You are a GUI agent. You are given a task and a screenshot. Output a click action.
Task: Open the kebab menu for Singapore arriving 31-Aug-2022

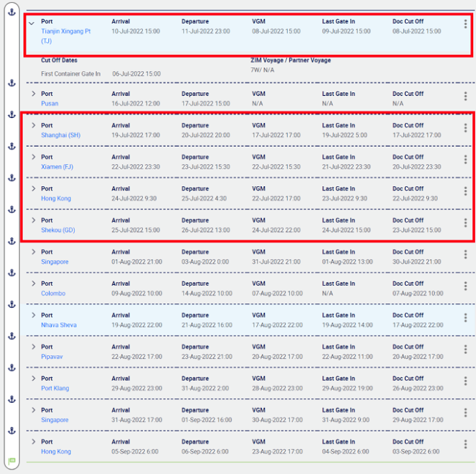coord(465,412)
